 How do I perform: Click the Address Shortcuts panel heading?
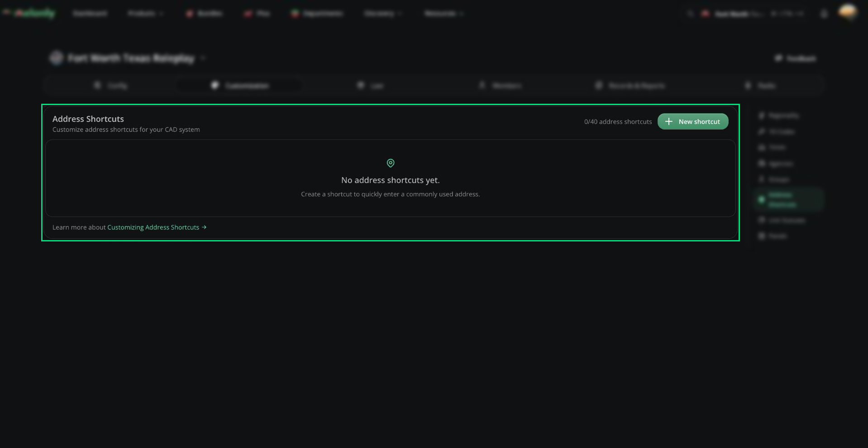pyautogui.click(x=88, y=119)
